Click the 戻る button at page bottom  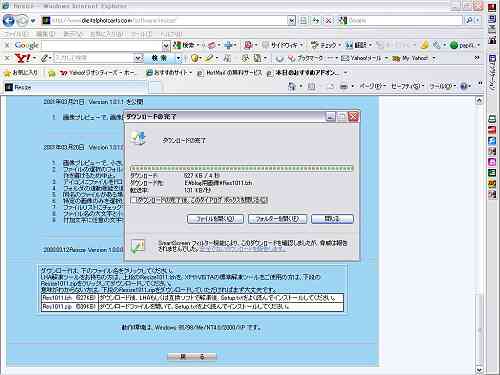[x=192, y=357]
